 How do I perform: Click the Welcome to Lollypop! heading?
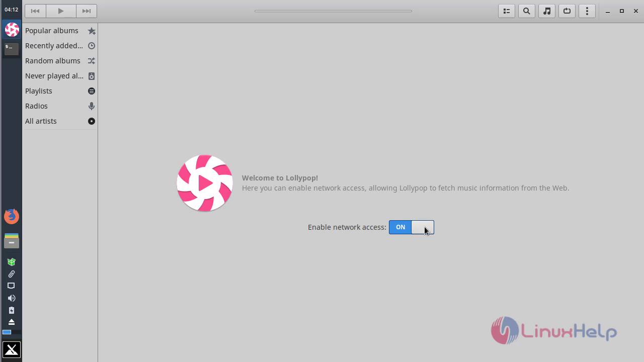pos(280,178)
